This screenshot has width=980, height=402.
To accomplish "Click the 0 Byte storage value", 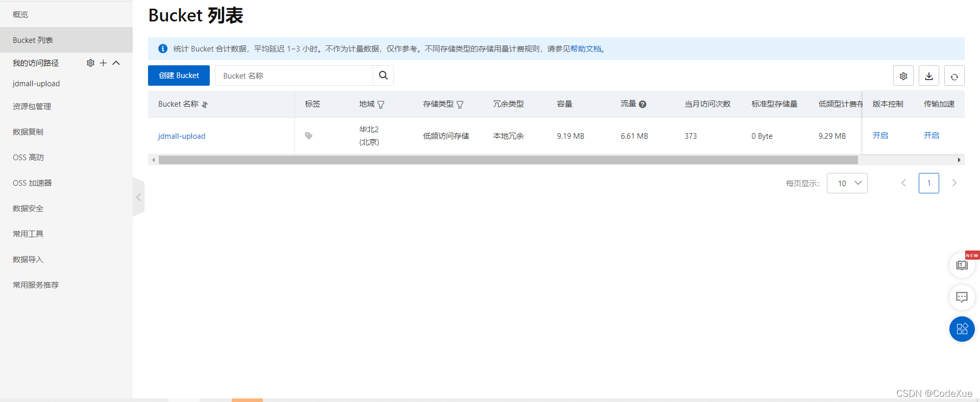I will pyautogui.click(x=762, y=136).
